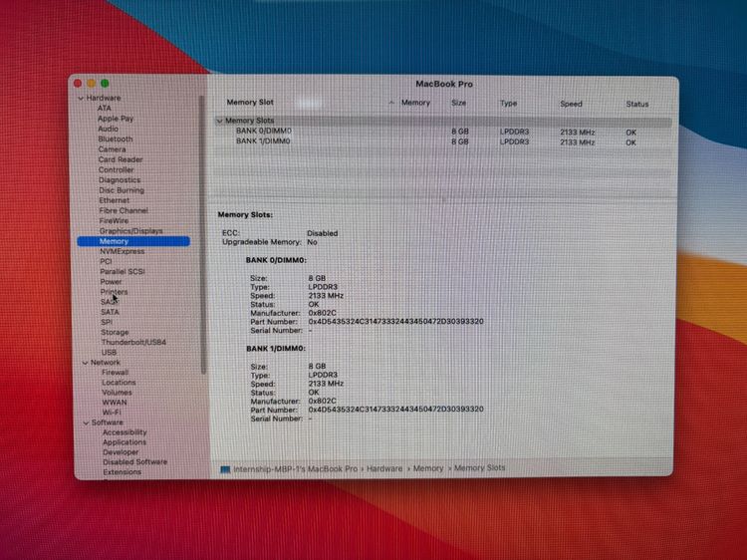Click the Memory column header
Image resolution: width=747 pixels, height=560 pixels.
tap(416, 103)
